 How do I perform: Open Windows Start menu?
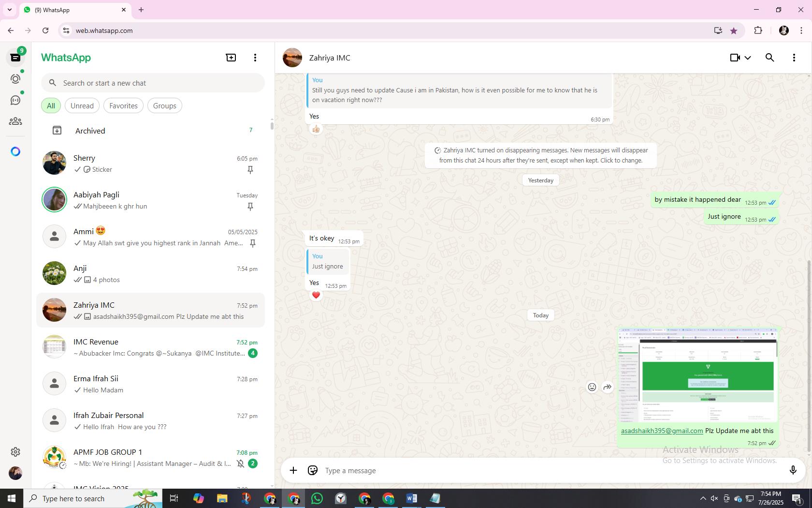point(12,498)
